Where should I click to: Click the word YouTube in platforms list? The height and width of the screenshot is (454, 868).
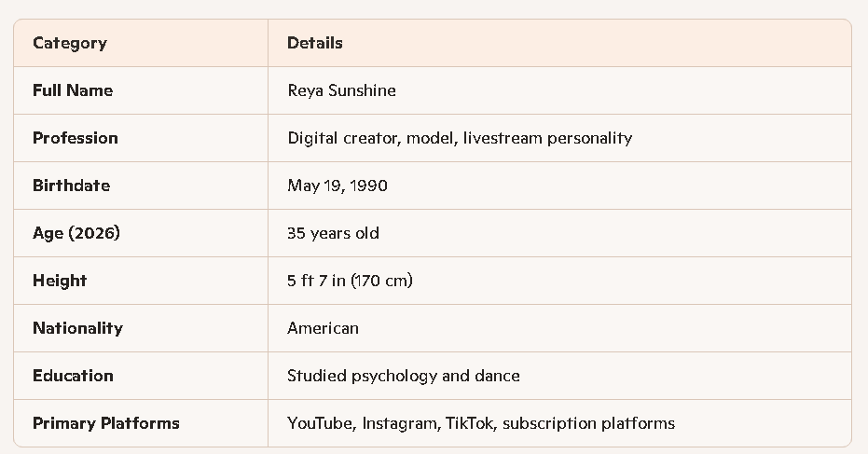pyautogui.click(x=320, y=423)
